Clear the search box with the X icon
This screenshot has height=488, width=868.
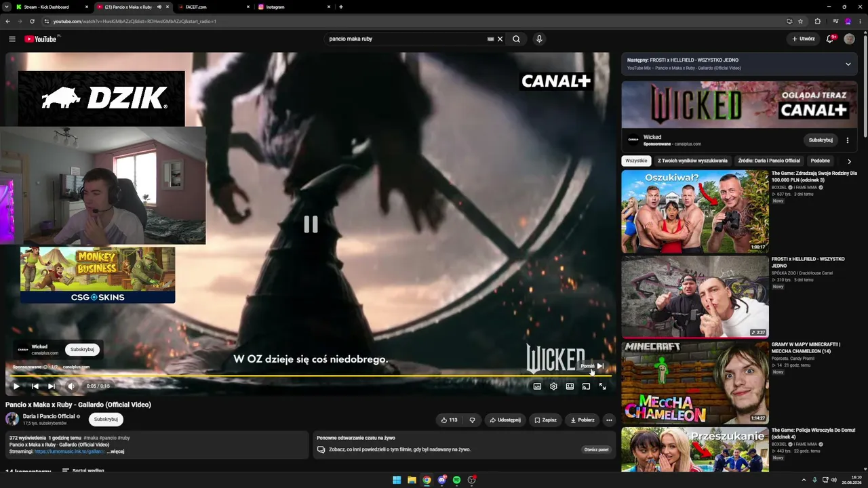[500, 39]
